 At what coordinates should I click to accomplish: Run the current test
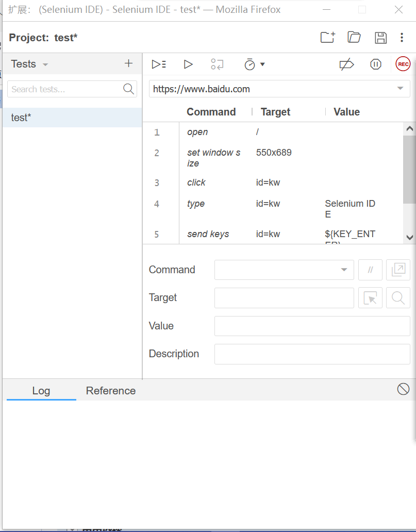(x=188, y=64)
